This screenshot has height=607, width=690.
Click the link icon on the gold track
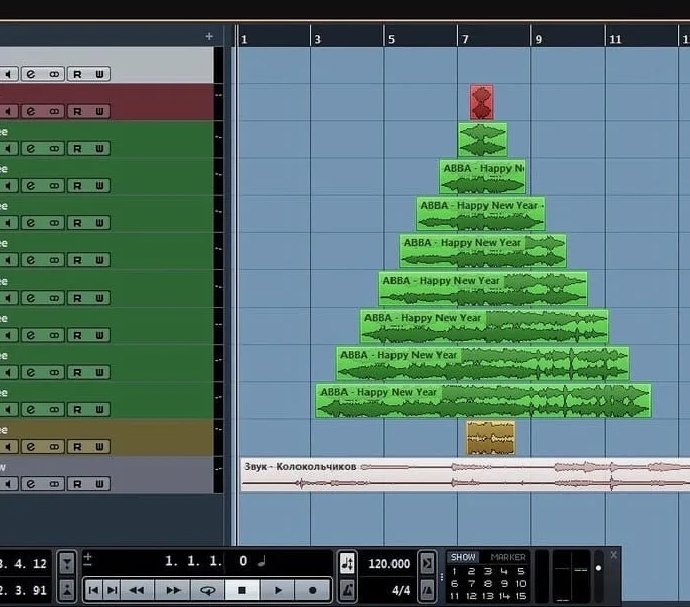54,447
